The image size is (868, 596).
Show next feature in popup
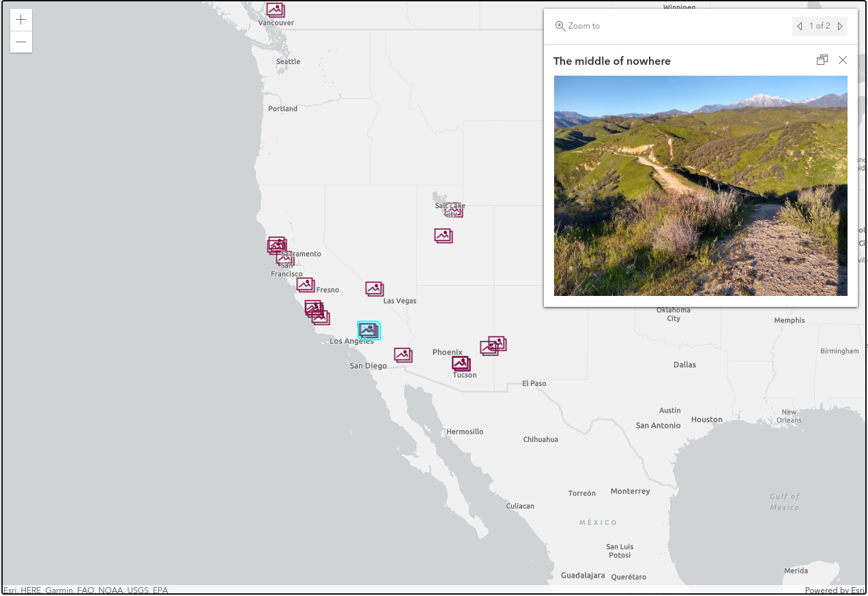pyautogui.click(x=840, y=27)
